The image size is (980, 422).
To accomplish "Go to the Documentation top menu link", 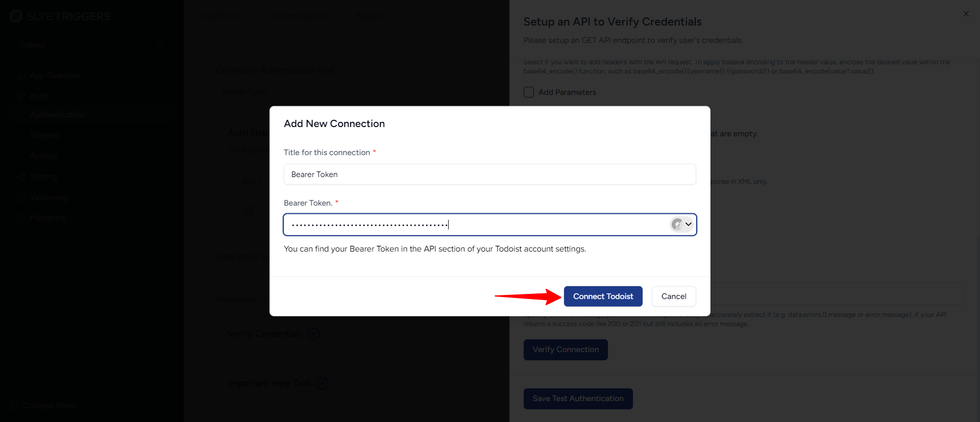I will point(299,16).
